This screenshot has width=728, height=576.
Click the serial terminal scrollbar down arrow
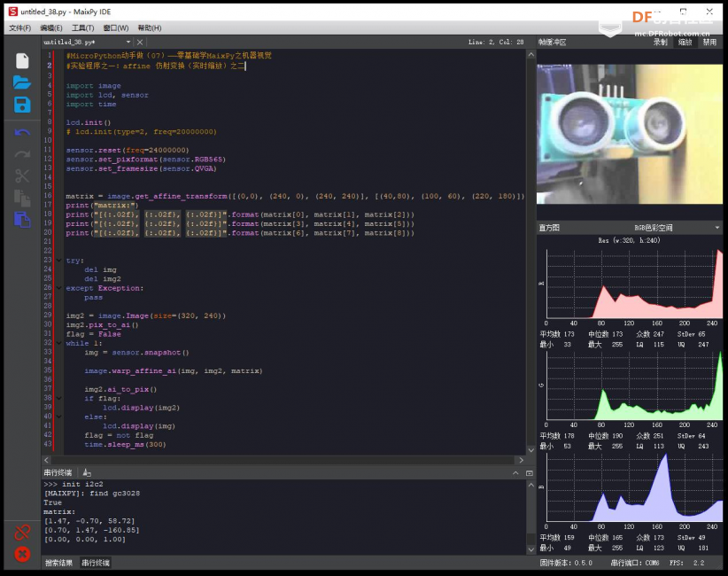531,549
